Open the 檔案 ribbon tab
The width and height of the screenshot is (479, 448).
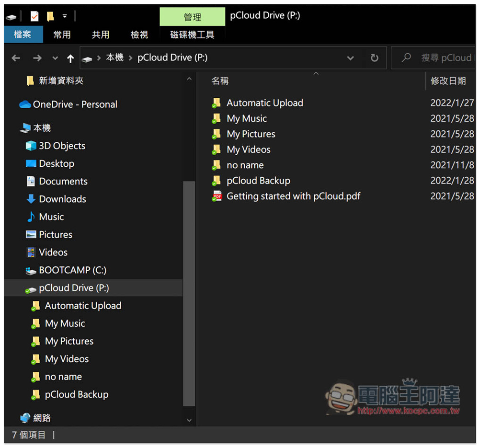pos(23,34)
